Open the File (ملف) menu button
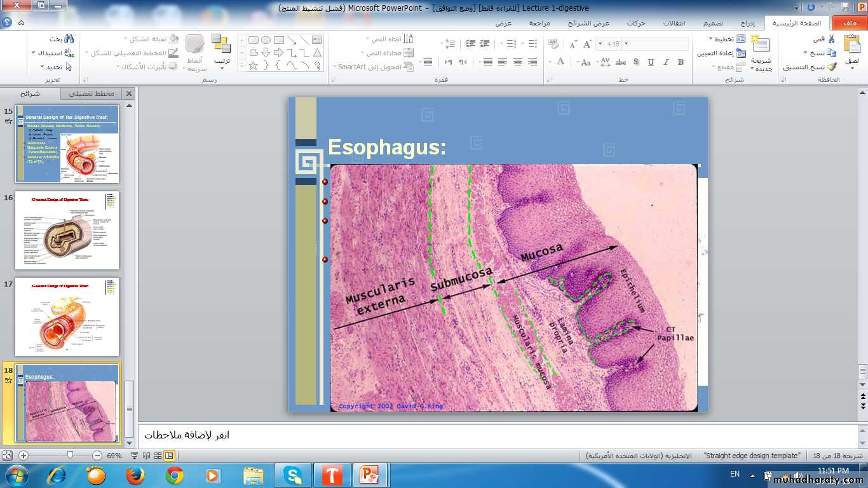The image size is (868, 488). (x=848, y=23)
